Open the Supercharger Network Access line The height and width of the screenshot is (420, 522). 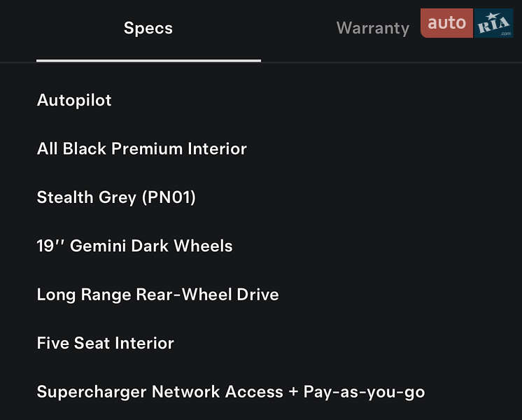[160, 392]
